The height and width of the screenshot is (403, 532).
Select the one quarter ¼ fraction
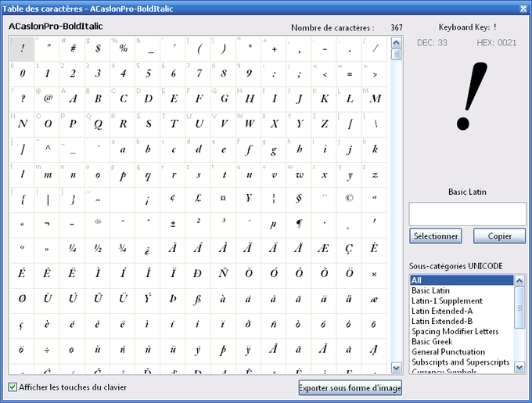[73, 250]
